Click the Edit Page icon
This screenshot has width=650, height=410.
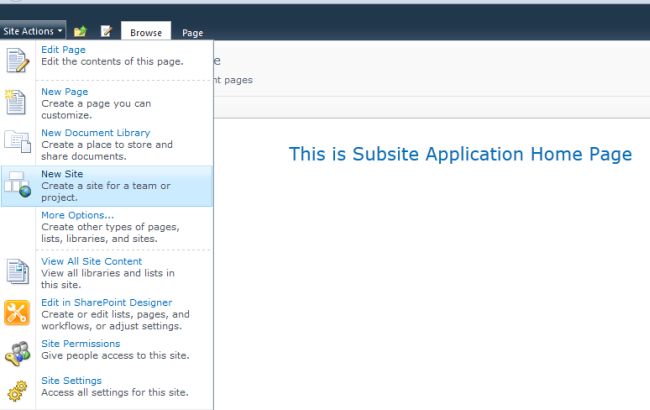coord(17,60)
